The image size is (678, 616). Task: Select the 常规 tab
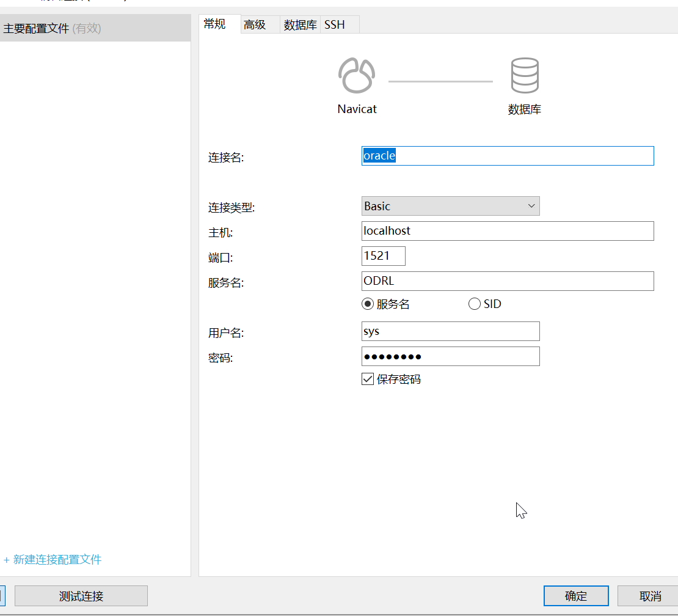[215, 24]
